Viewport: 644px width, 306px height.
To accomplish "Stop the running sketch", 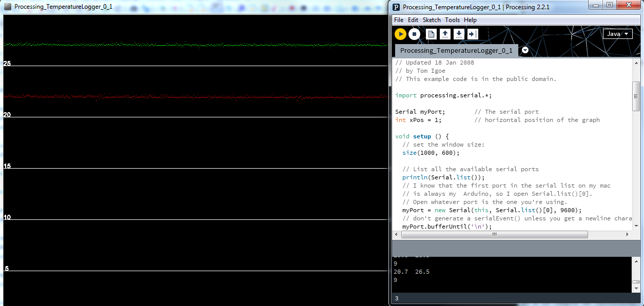I will coord(414,34).
